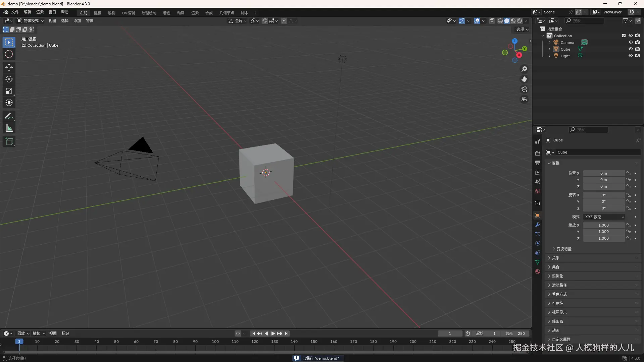Open the transform orientation dropdown
Image resolution: width=644 pixels, height=362 pixels.
pyautogui.click(x=237, y=21)
